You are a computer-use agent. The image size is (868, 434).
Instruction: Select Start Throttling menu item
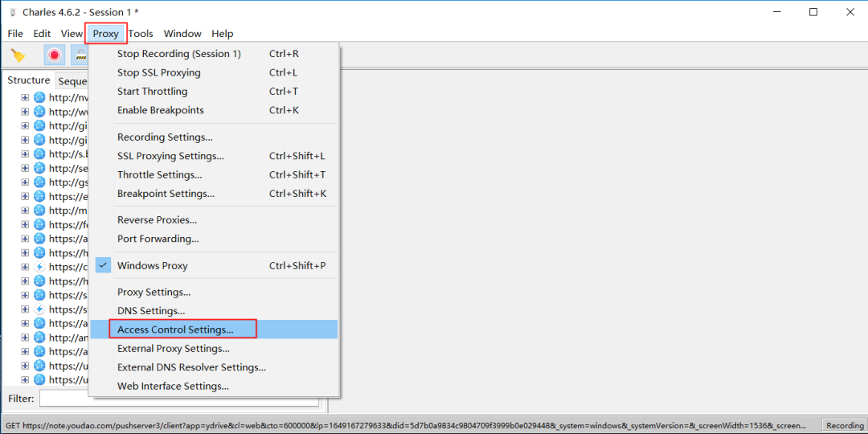[x=213, y=92]
